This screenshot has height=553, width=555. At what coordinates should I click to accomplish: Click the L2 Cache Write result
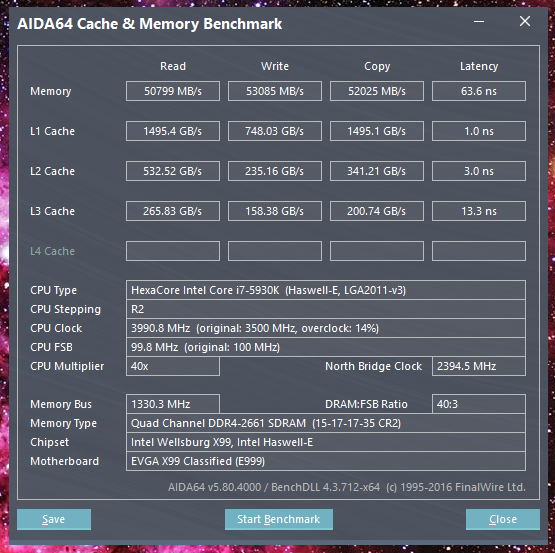275,171
